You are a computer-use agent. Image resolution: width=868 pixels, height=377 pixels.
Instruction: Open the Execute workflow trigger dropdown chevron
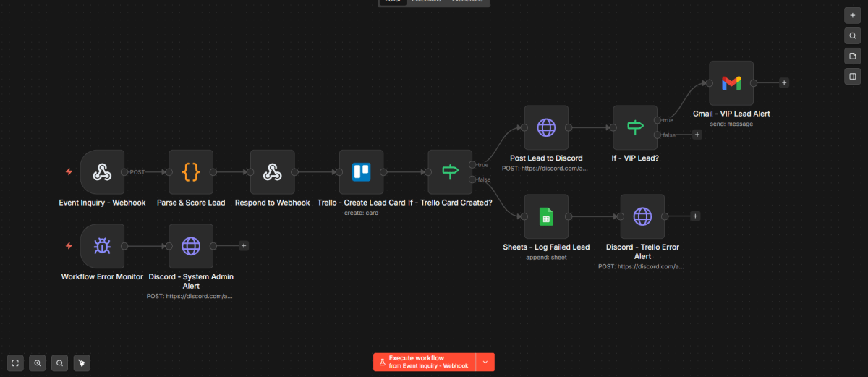tap(485, 362)
